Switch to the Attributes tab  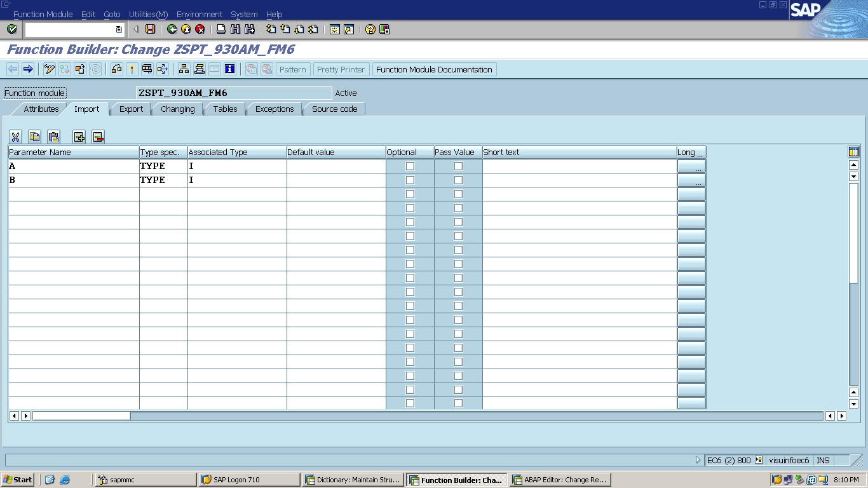(41, 109)
